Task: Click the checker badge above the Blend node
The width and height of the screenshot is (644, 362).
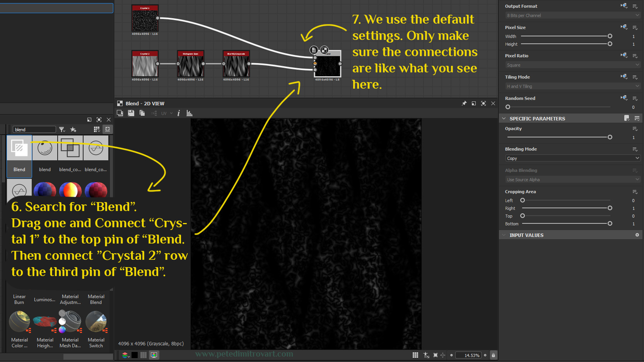Action: 324,50
